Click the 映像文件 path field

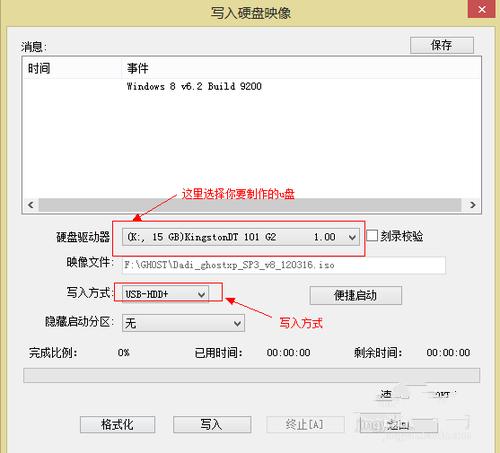[284, 265]
